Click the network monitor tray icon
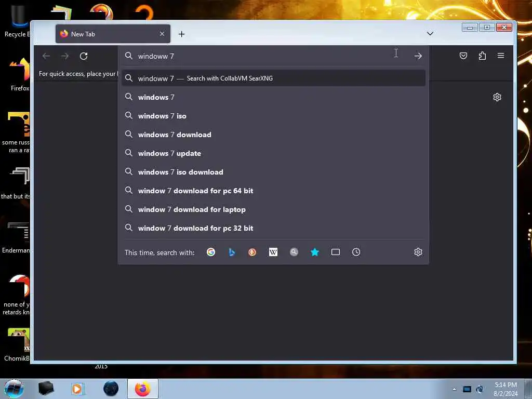The image size is (532, 399). tap(467, 389)
